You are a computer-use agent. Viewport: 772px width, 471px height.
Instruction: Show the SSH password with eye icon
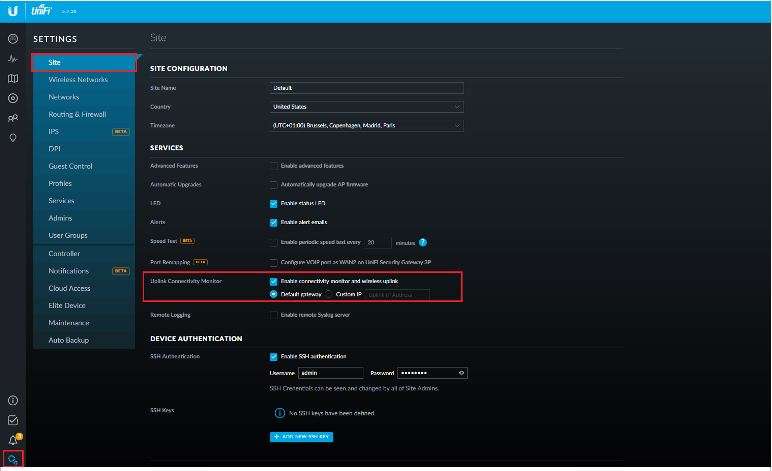461,373
